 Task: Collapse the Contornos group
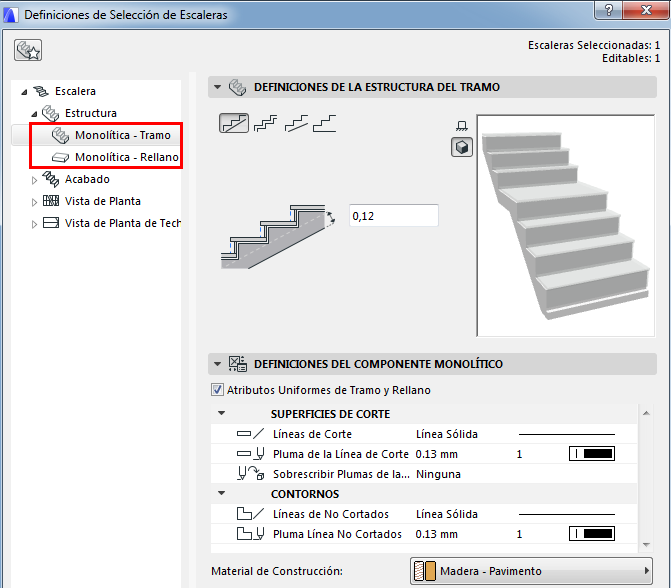[221, 493]
